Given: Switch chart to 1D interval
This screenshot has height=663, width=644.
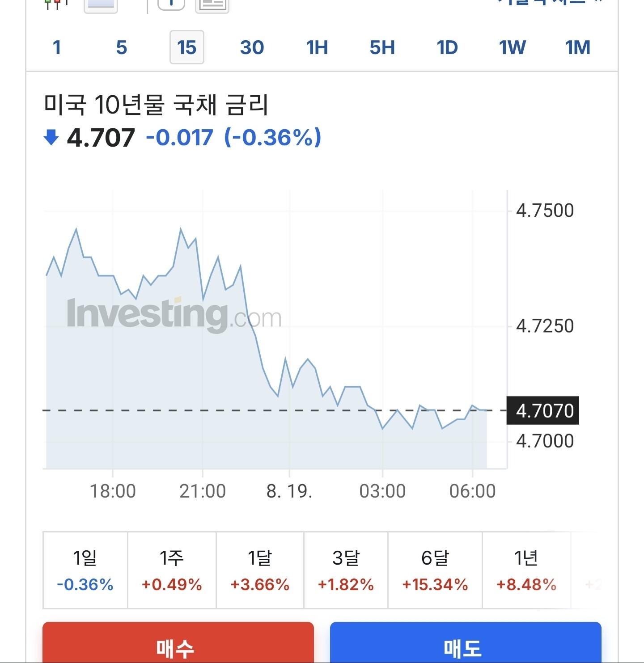Looking at the screenshot, I should coord(447,47).
